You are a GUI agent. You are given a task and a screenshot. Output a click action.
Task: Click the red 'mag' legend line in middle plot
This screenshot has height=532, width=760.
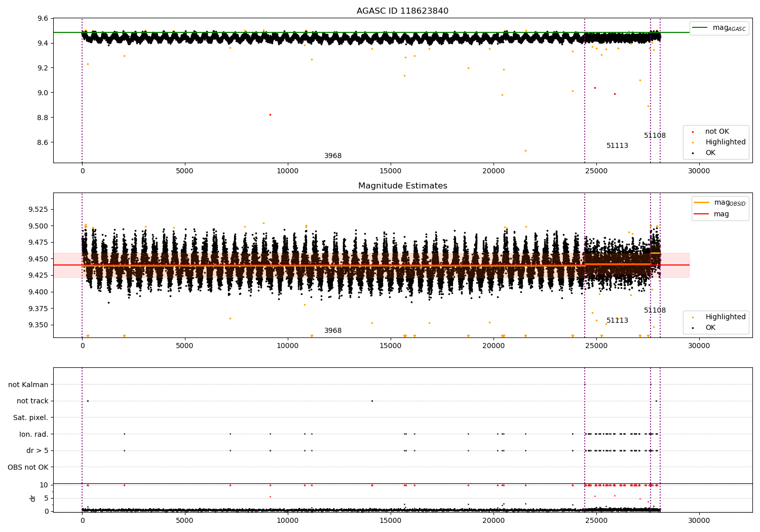701,214
